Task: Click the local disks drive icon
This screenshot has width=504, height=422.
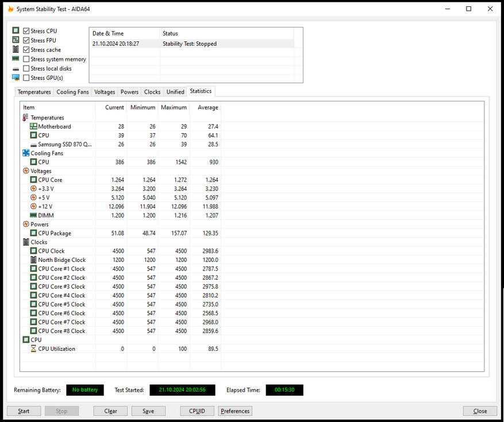Action: [16, 69]
